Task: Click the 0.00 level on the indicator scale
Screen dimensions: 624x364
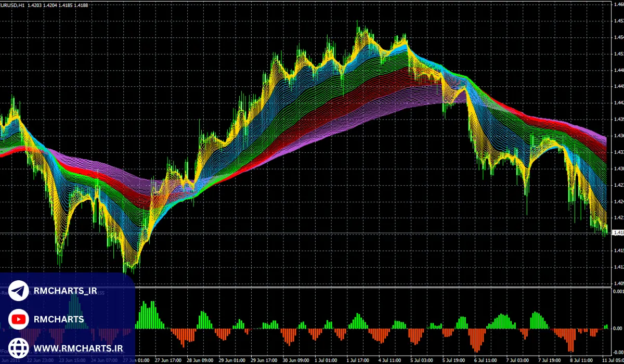Action: click(617, 329)
